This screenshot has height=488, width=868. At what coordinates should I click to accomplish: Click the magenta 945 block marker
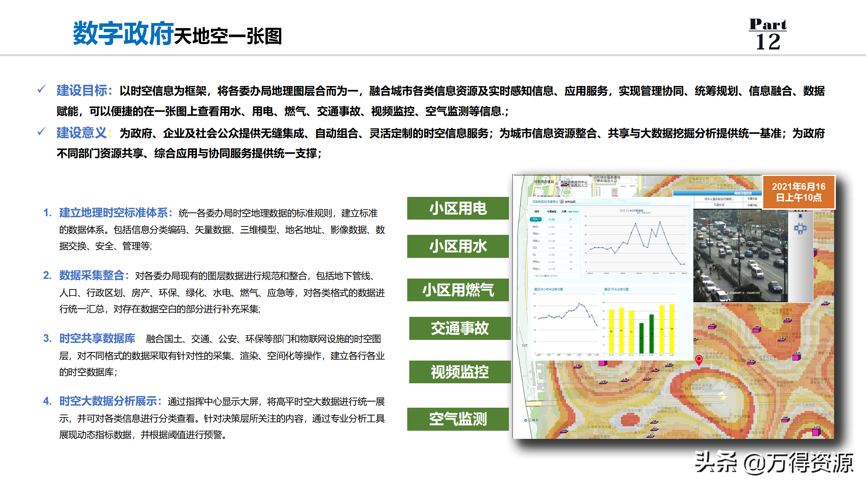coord(756,330)
